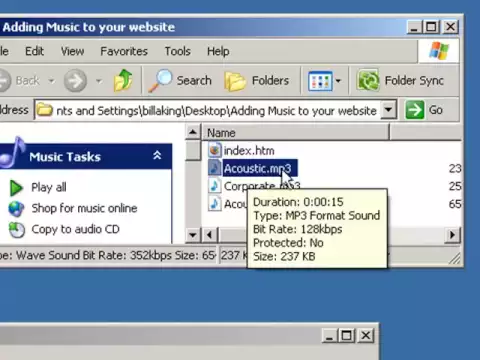Screen dimensions: 480x360
Task: Click the Folder Sync toolbar button
Action: point(400,80)
